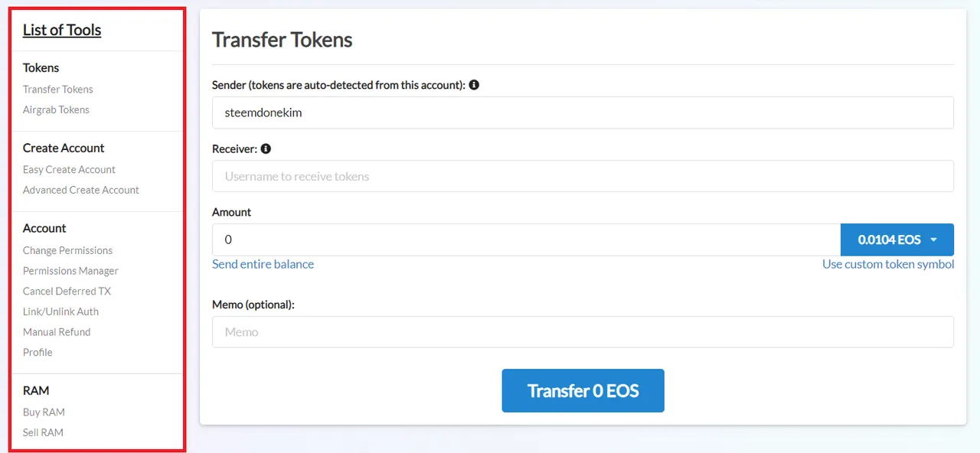
Task: Click the Send entire balance link
Action: click(x=263, y=264)
